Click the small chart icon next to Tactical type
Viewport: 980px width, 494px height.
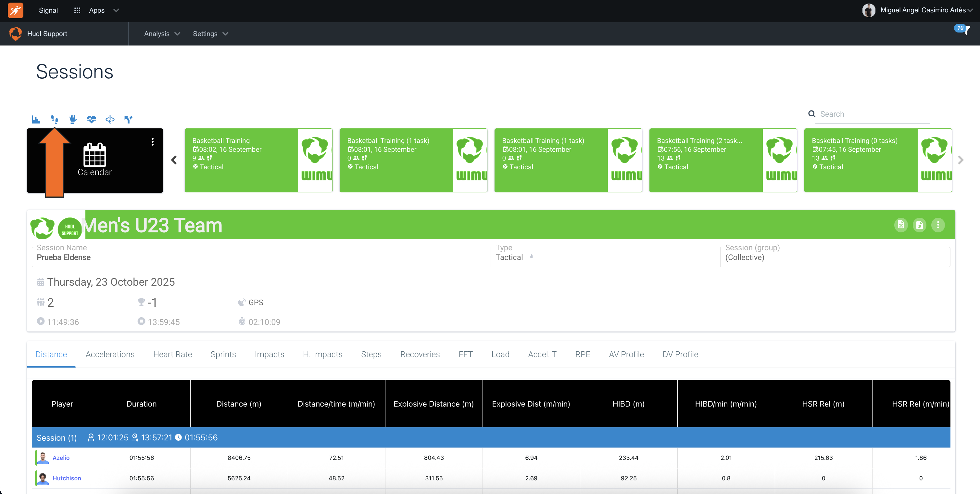(x=532, y=257)
